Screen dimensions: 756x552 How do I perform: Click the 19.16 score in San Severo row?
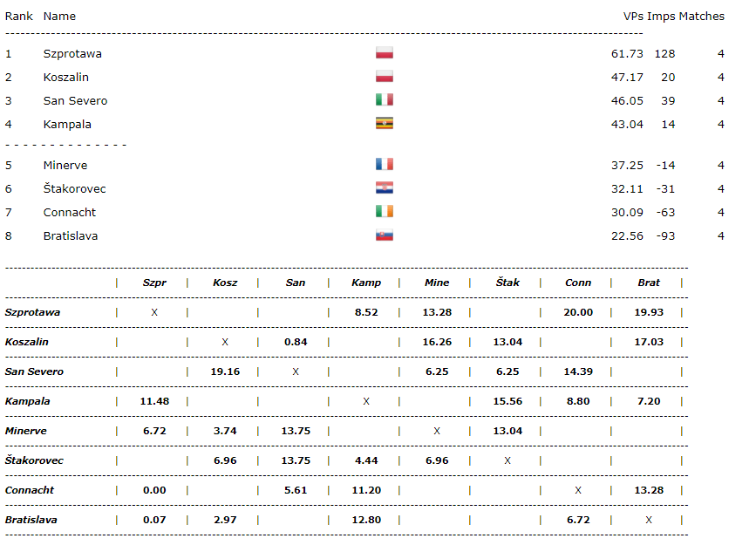click(225, 371)
